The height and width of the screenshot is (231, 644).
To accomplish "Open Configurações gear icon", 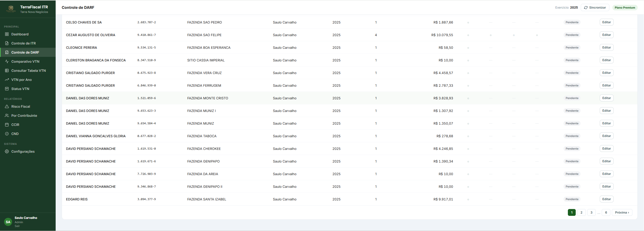I will 7,151.
